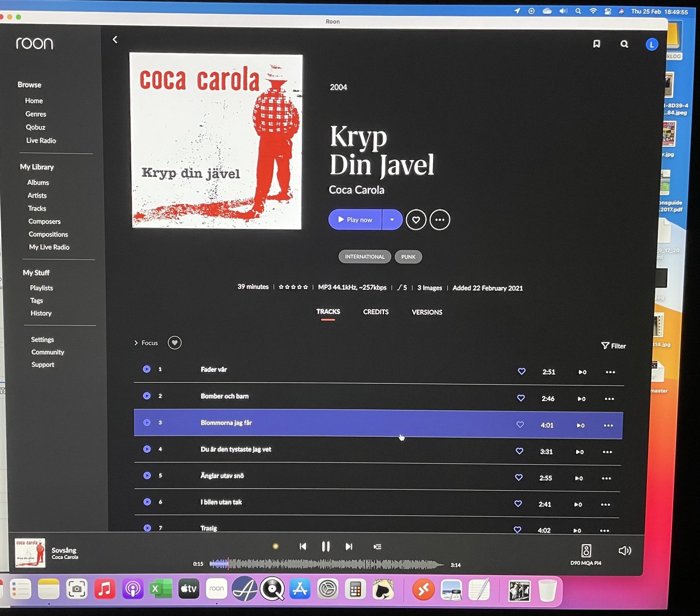Click the Play now button
The width and height of the screenshot is (700, 616).
click(x=355, y=220)
